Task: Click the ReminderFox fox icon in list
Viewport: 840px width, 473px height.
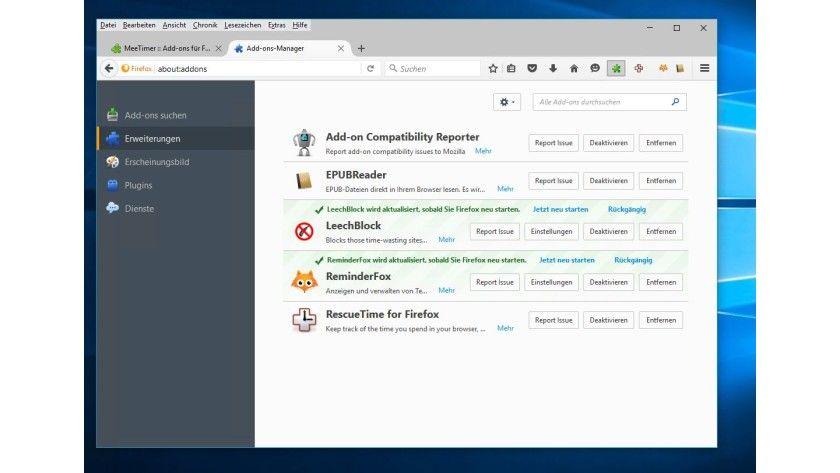Action: (304, 282)
